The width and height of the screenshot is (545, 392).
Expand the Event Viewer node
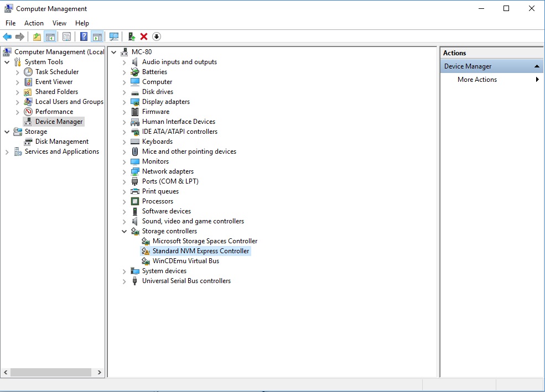[x=17, y=82]
